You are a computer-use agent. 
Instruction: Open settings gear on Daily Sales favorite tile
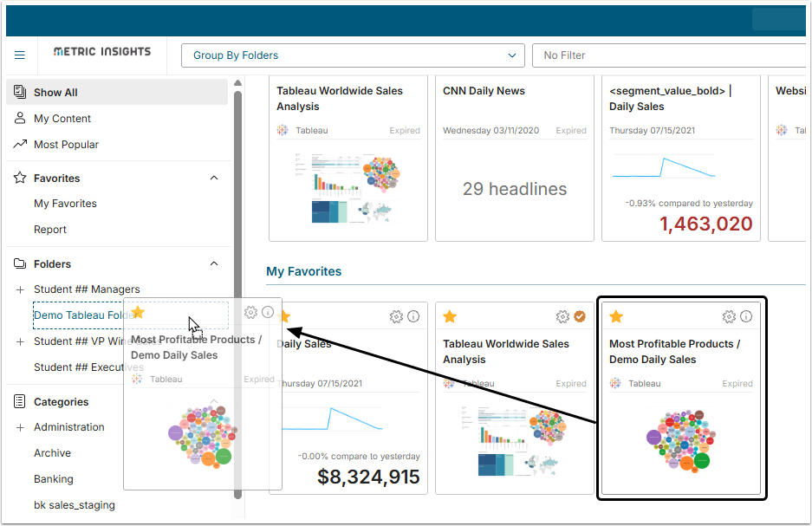pyautogui.click(x=396, y=317)
